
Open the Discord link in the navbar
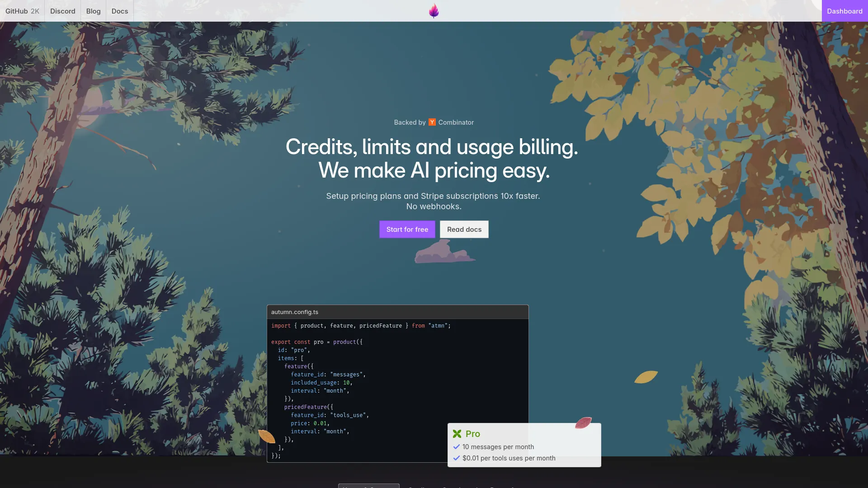click(x=63, y=11)
